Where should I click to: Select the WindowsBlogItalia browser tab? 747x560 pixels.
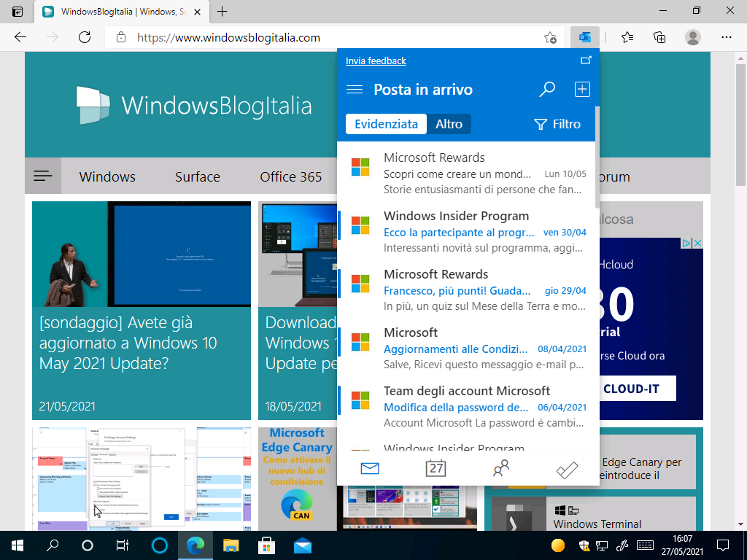[123, 12]
